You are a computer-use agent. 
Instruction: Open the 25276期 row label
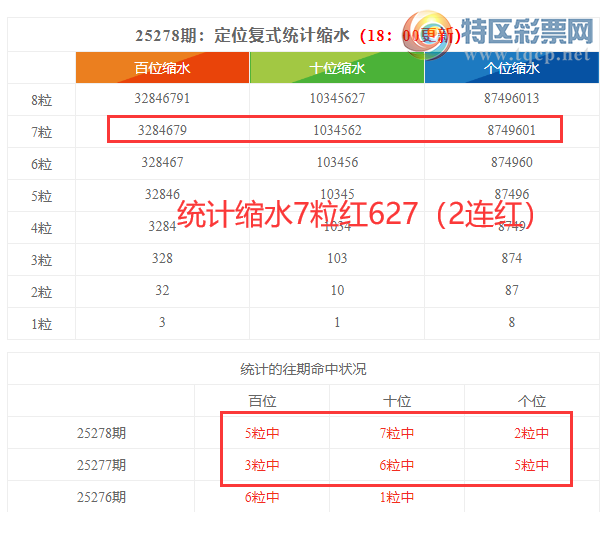[x=102, y=497]
